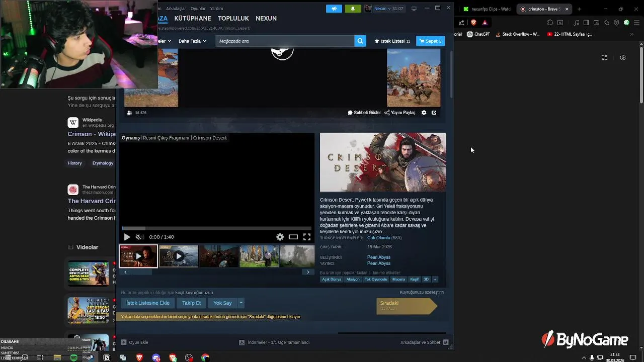Open Brave hamburger main menu
The image size is (644, 362).
point(636,23)
